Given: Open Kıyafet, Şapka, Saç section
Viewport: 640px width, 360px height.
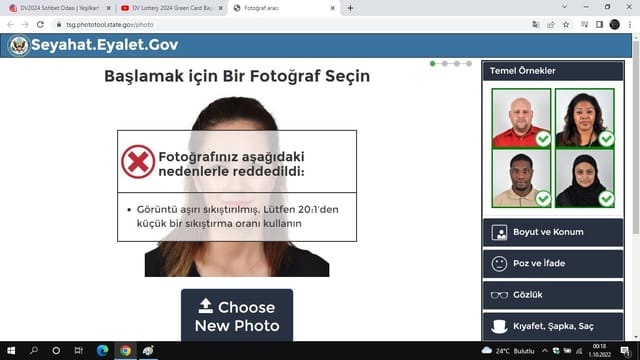Looking at the screenshot, I should point(553,326).
